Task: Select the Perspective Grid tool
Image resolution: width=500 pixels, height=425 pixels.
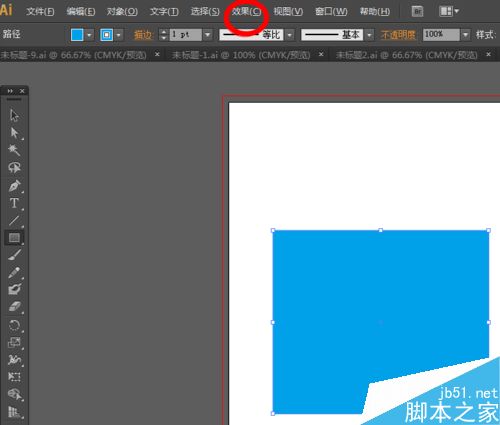Action: point(14,412)
